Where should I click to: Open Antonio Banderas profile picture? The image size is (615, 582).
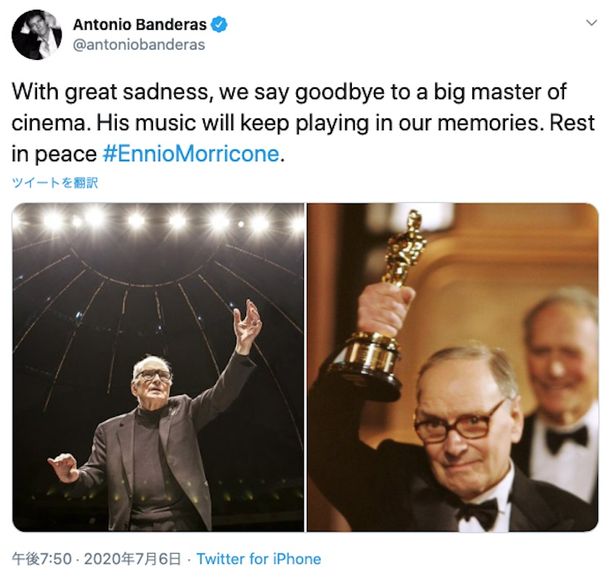click(36, 35)
